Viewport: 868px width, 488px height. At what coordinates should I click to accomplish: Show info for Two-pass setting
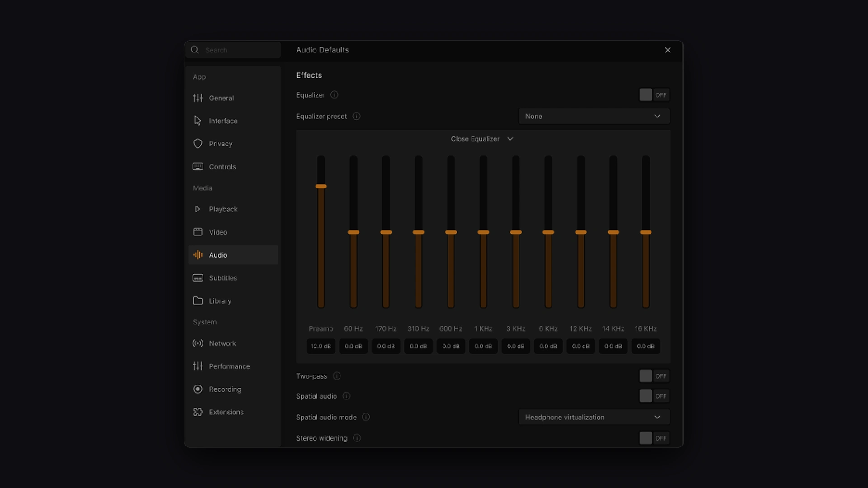[x=337, y=376]
